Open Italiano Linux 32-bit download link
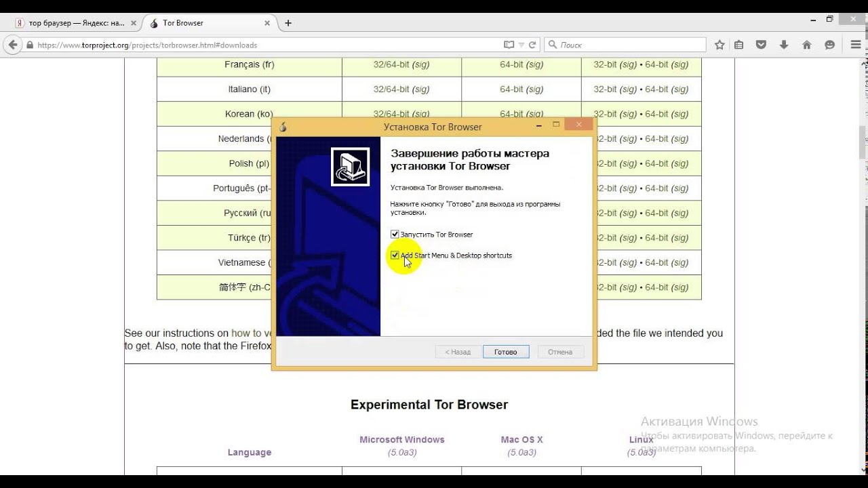The width and height of the screenshot is (868, 488). point(605,89)
